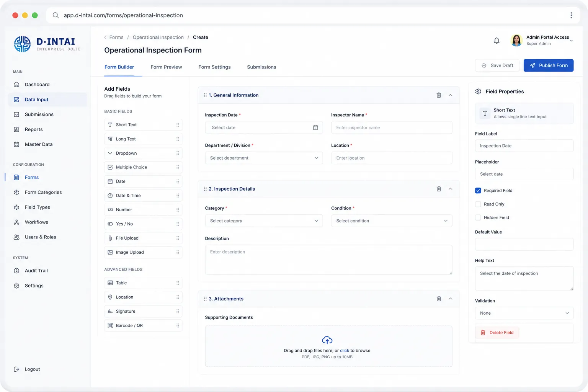
Task: Enable the Read Only checkbox
Action: coord(478,204)
